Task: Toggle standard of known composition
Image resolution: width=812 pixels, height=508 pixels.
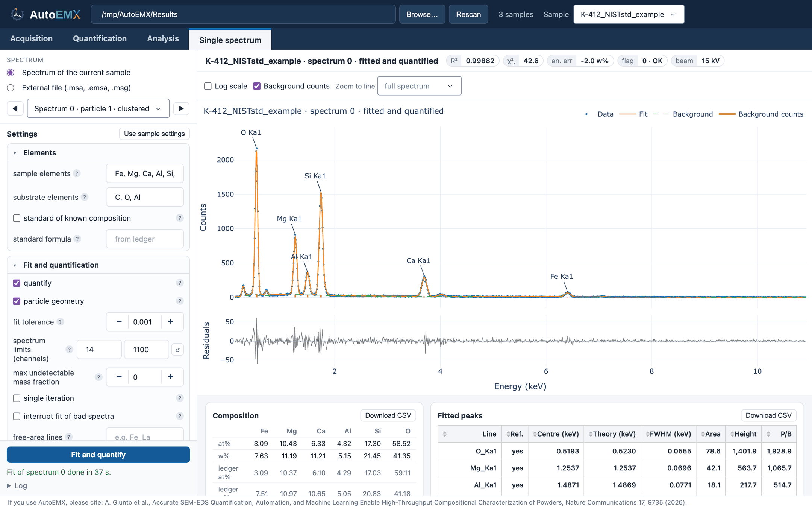Action: (x=17, y=218)
